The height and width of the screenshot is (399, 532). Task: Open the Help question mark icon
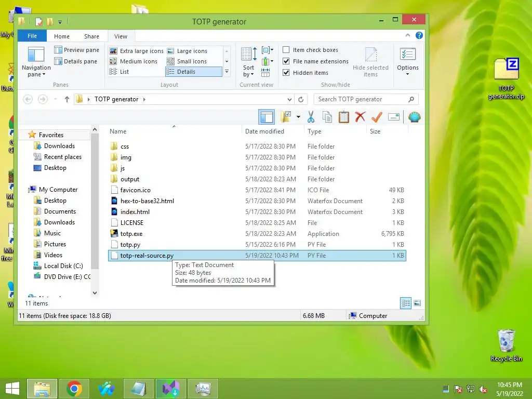(419, 35)
